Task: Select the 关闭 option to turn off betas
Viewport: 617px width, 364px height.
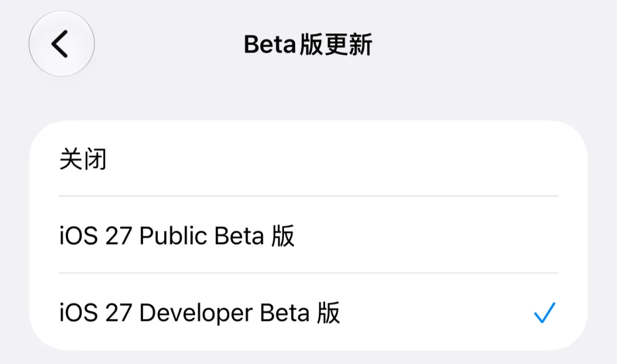Action: (308, 159)
